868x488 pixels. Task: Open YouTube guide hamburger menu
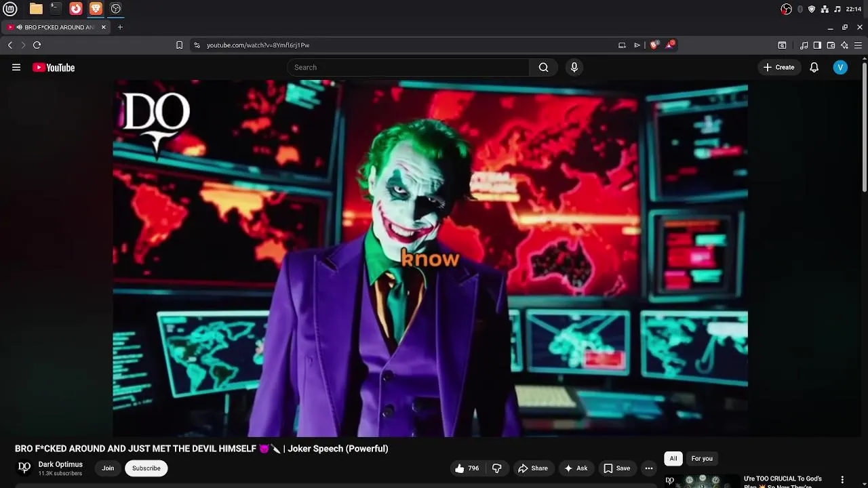coord(16,67)
